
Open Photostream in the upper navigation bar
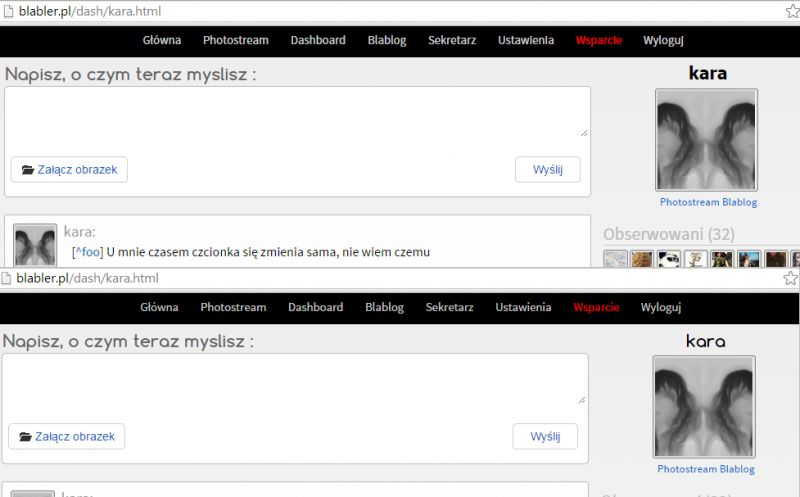[x=236, y=40]
